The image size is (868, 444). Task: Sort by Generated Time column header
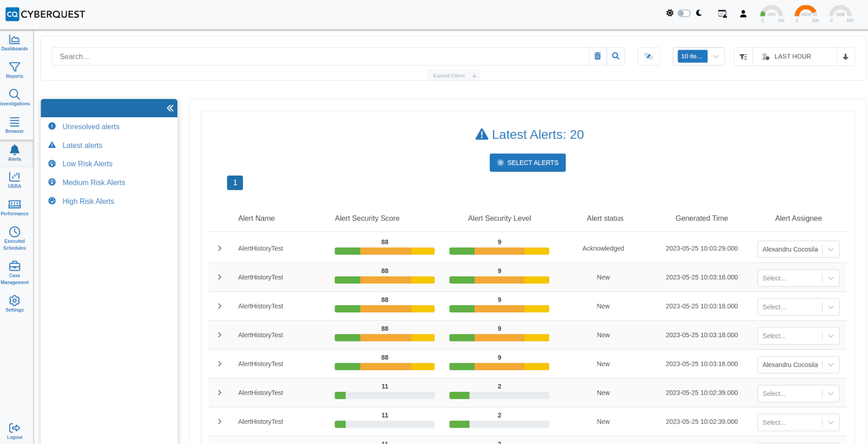click(701, 218)
